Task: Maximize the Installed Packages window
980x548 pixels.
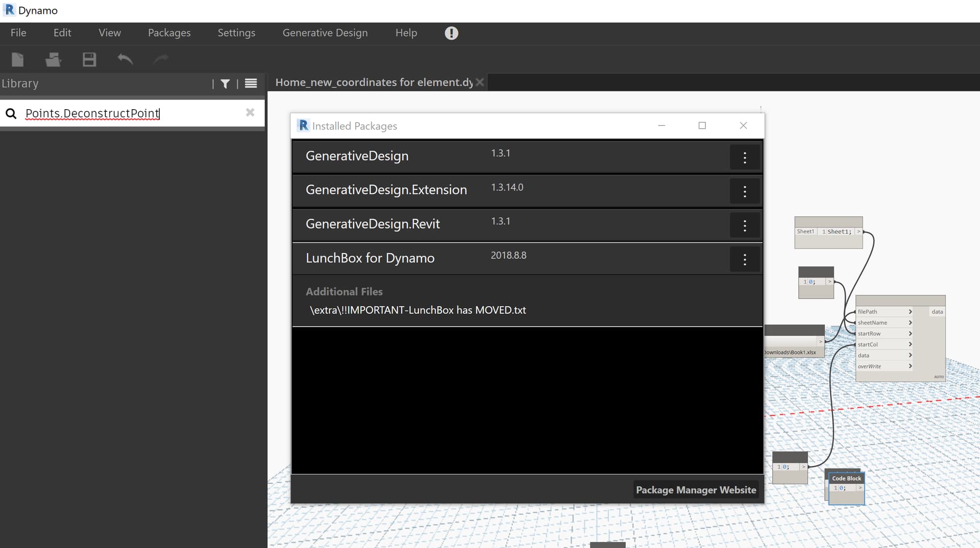Action: point(702,126)
